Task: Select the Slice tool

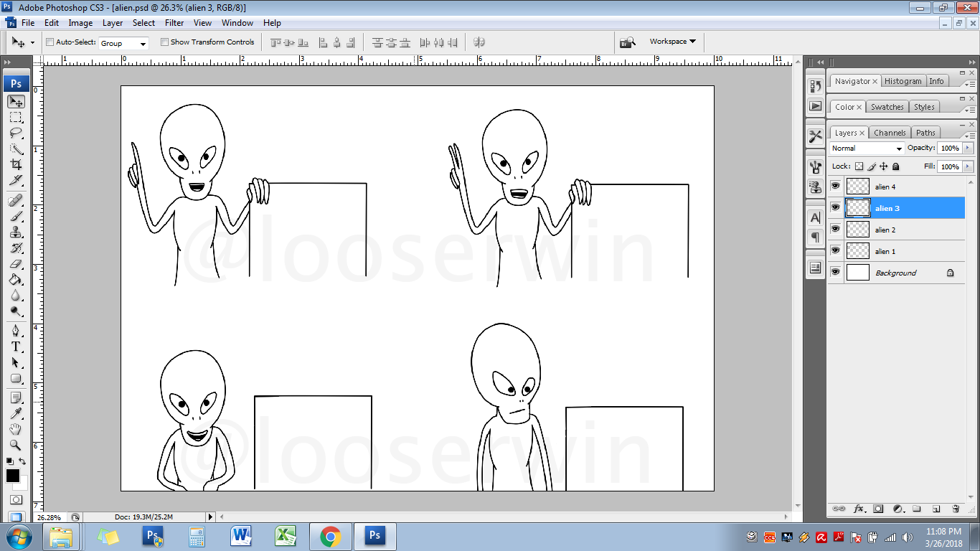Action: point(16,181)
